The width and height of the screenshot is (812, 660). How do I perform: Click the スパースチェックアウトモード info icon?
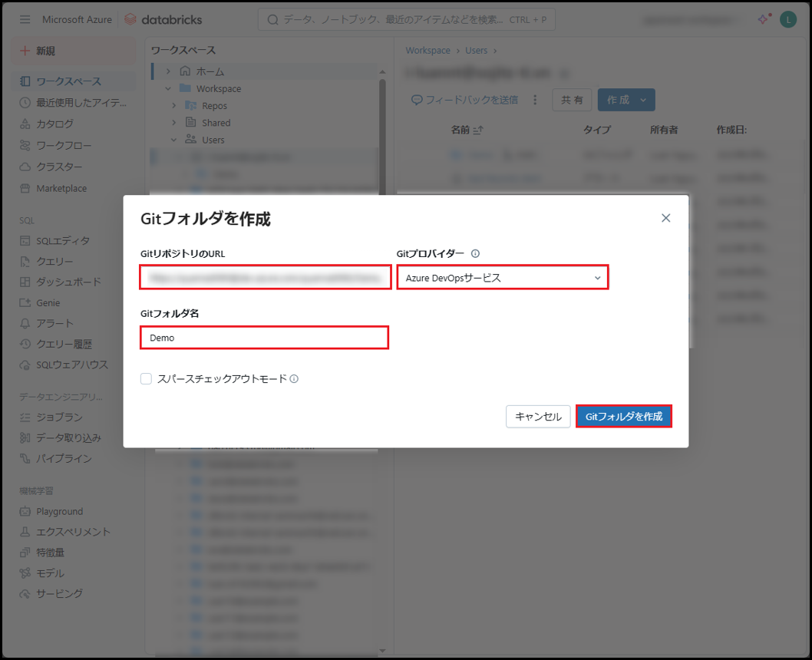tap(294, 379)
